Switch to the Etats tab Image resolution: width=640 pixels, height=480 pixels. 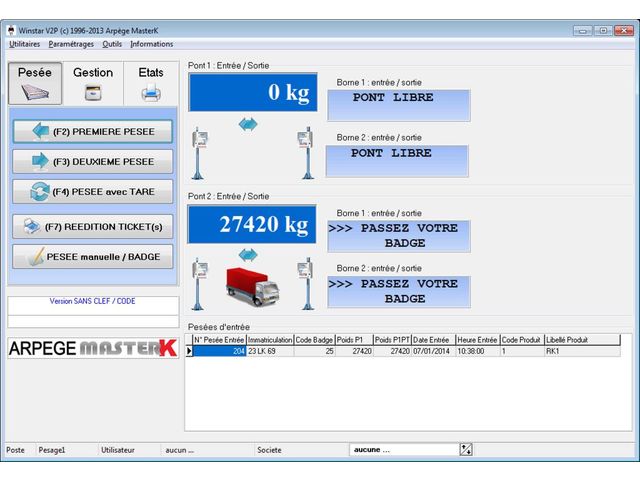pos(151,83)
